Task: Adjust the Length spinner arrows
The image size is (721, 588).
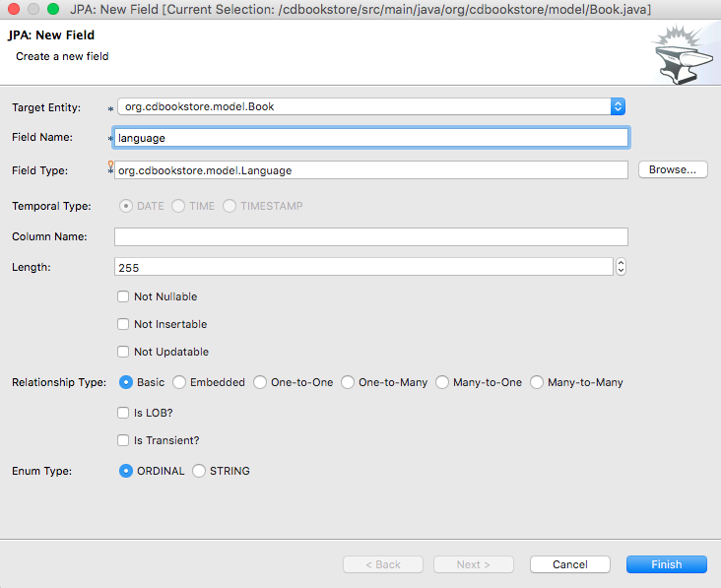Action: pos(621,267)
